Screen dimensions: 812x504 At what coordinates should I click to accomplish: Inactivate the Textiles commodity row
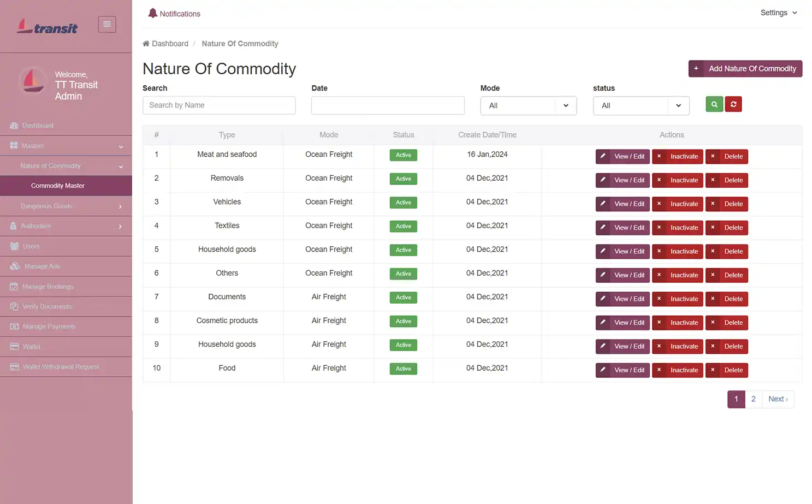pos(678,228)
